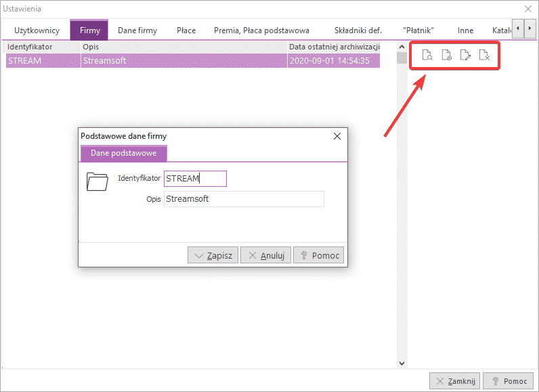Click Data ostatniej archiwizacji column header
This screenshot has width=539, height=392.
click(x=334, y=47)
